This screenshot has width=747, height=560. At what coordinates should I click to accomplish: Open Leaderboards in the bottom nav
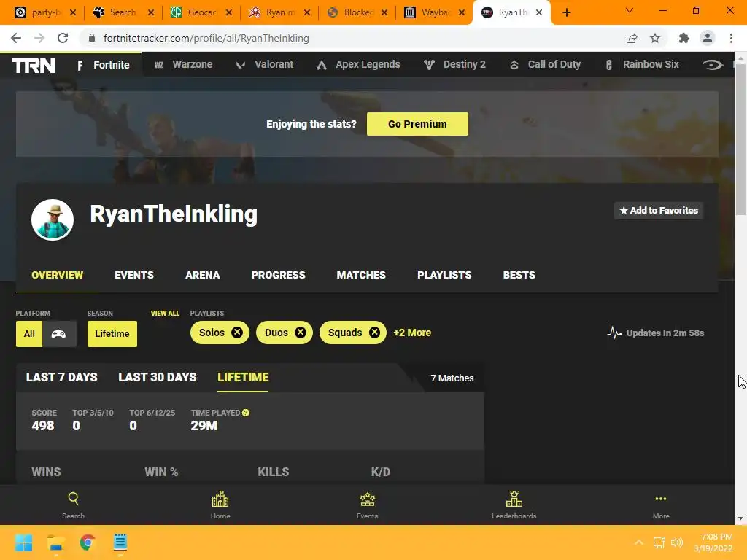coord(514,505)
